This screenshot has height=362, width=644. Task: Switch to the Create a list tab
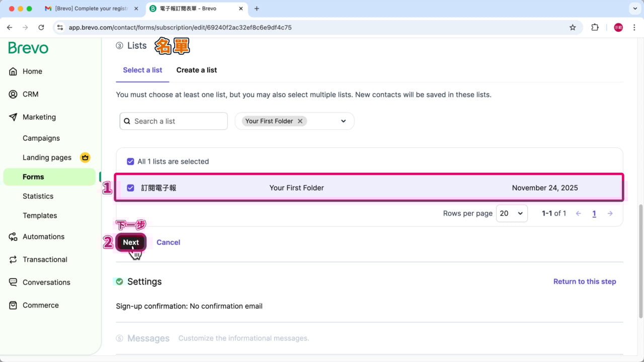(196, 70)
